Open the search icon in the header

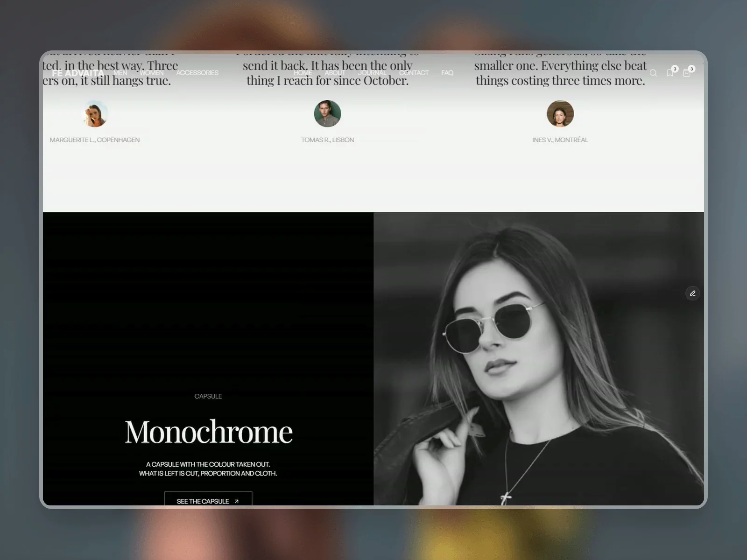(x=653, y=73)
